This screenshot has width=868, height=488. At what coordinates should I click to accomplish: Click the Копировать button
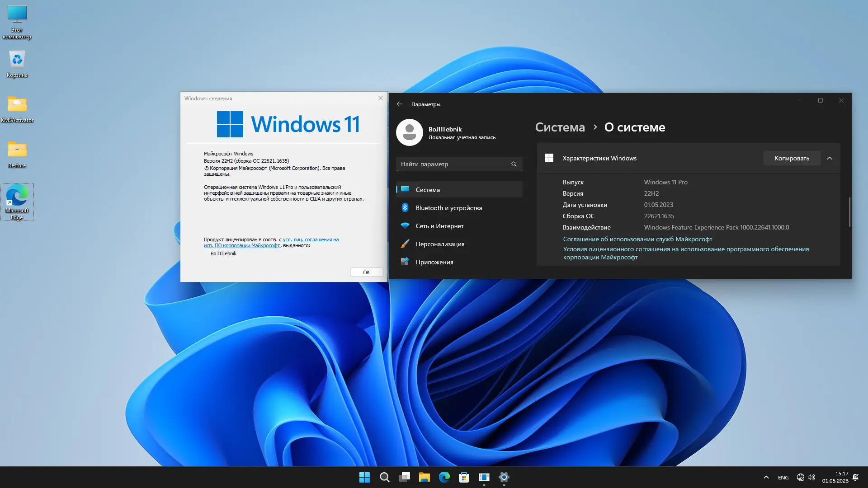[792, 158]
